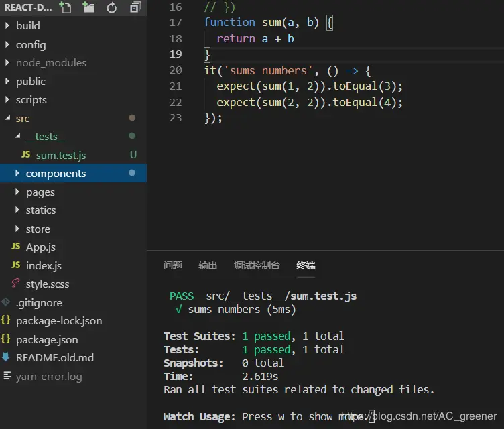Screen dimensions: 504x429
Task: Click the git icon beside .gitignore
Action: click(6, 302)
